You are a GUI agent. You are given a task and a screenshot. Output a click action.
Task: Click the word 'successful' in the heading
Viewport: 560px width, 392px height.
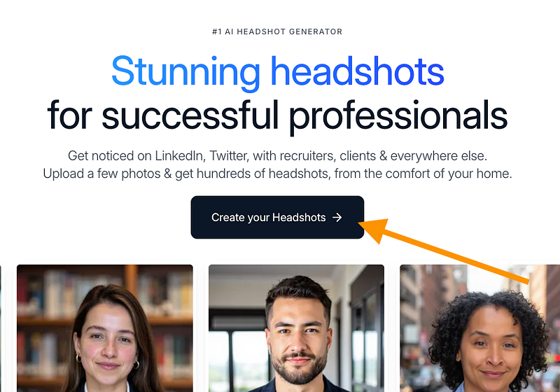coord(190,115)
